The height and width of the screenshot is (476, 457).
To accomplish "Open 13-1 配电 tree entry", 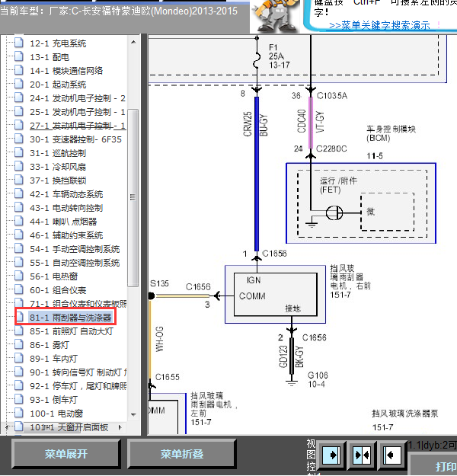I will pos(50,57).
